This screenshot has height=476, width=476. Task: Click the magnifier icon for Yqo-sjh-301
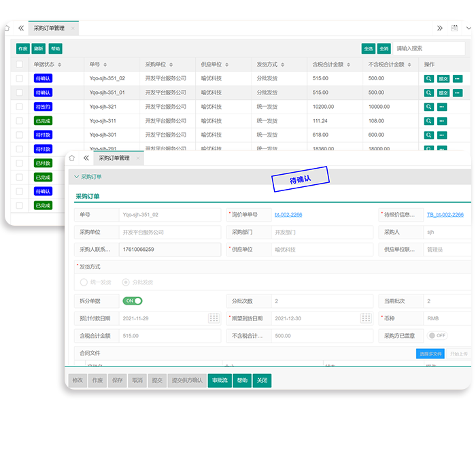coord(428,135)
